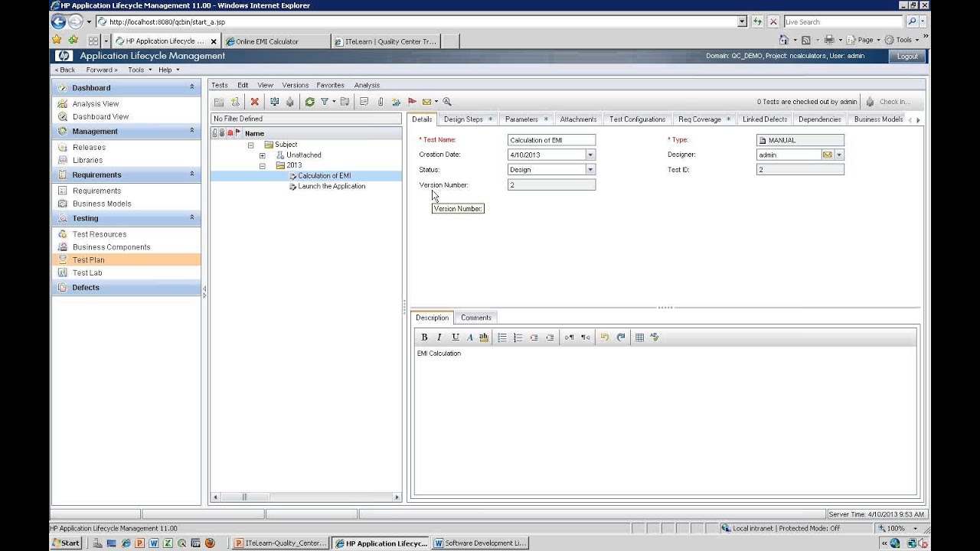Apply Bold formatting in Description editor

(424, 337)
